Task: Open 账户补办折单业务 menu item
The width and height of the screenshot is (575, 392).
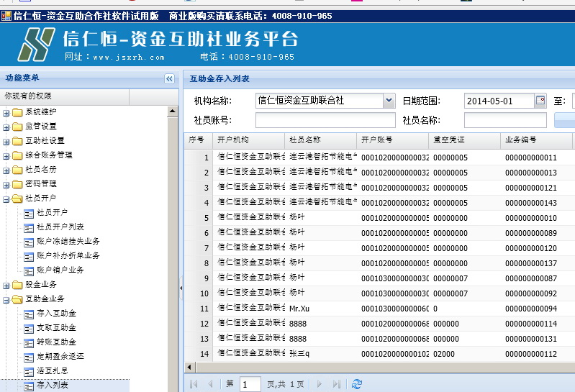Action: coord(68,255)
